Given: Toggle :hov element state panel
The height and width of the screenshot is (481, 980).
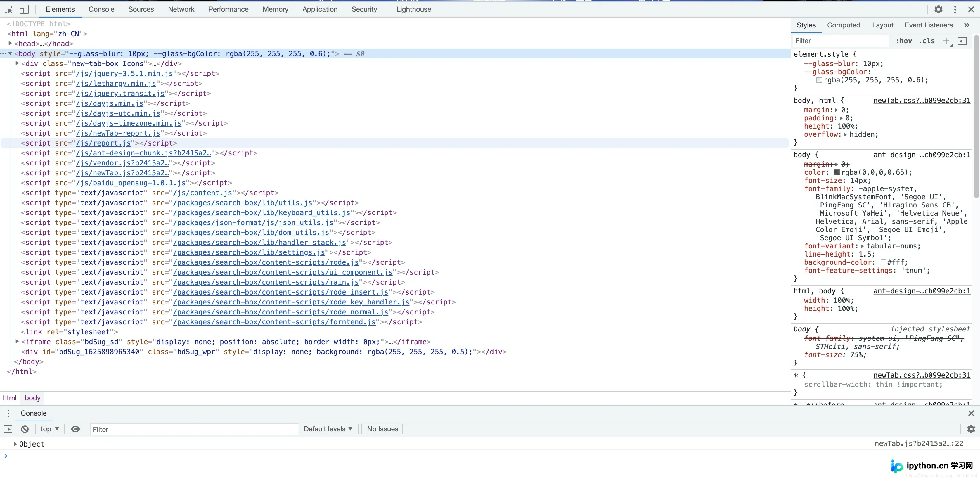Looking at the screenshot, I should (x=904, y=41).
